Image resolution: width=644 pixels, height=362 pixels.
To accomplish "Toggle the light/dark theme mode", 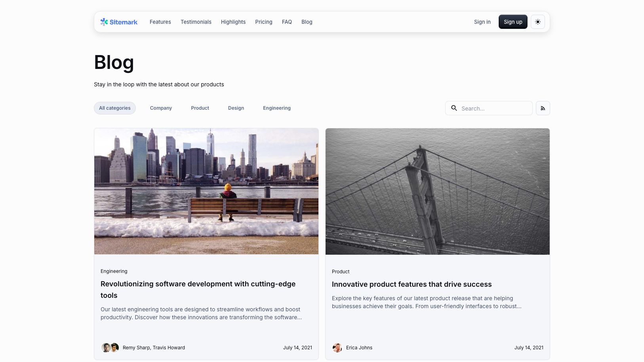I will click(x=537, y=22).
